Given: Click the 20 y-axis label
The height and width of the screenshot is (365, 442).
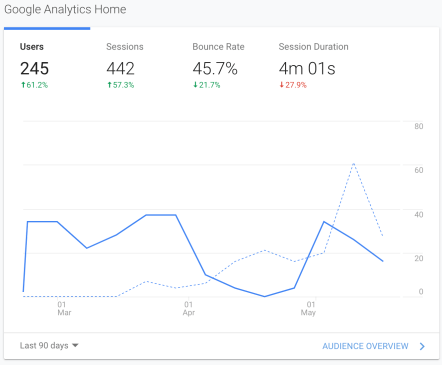Looking at the screenshot, I should pos(419,258).
